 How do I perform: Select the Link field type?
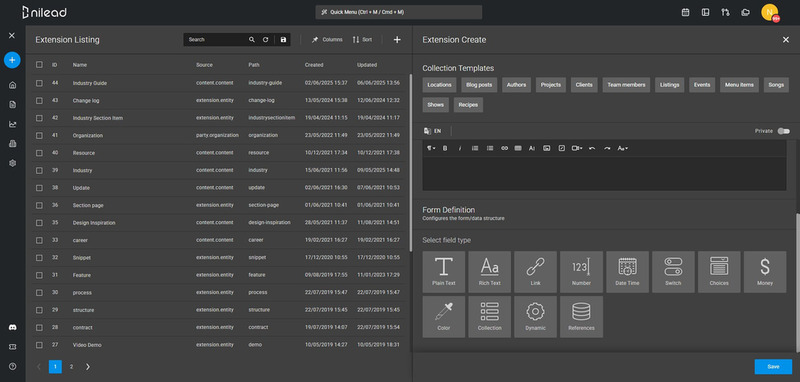(536, 272)
